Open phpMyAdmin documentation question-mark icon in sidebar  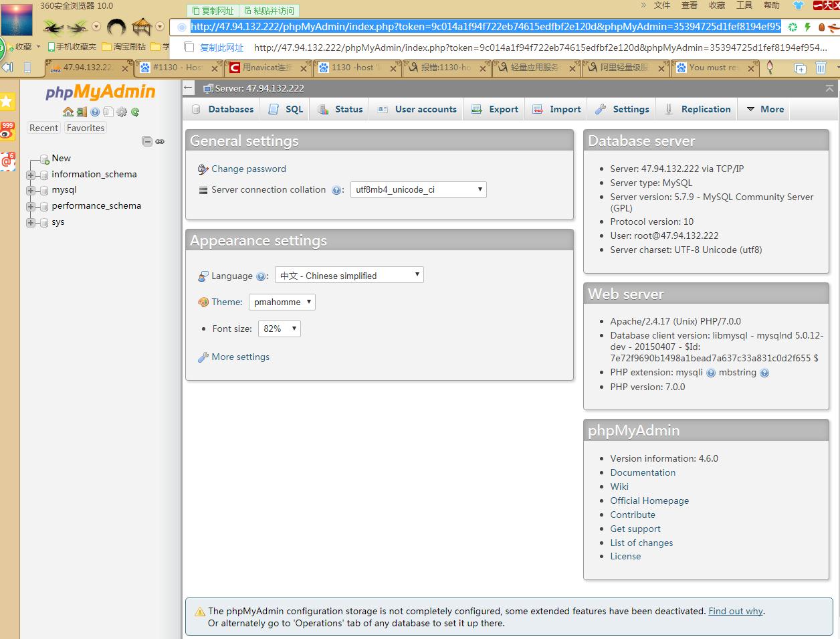[95, 112]
